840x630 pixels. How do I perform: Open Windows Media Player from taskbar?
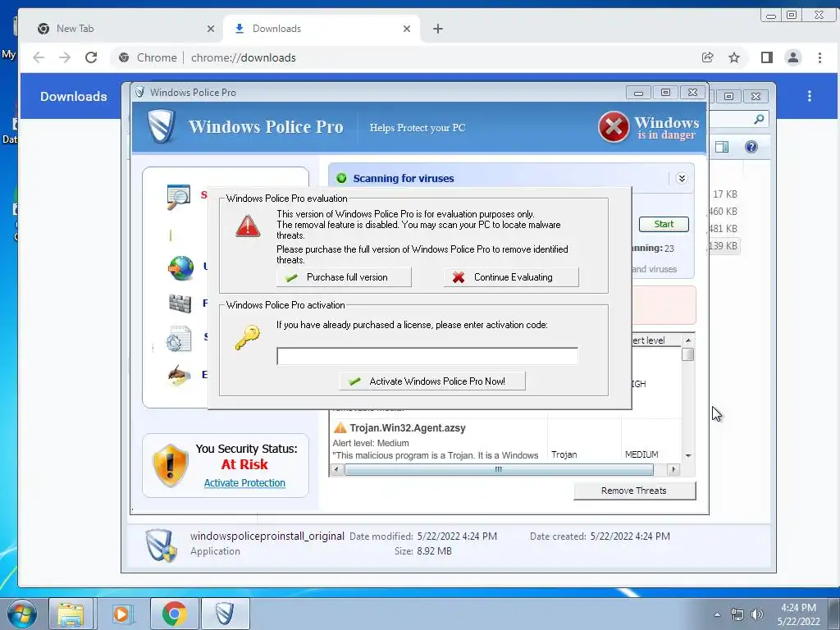[x=123, y=614]
